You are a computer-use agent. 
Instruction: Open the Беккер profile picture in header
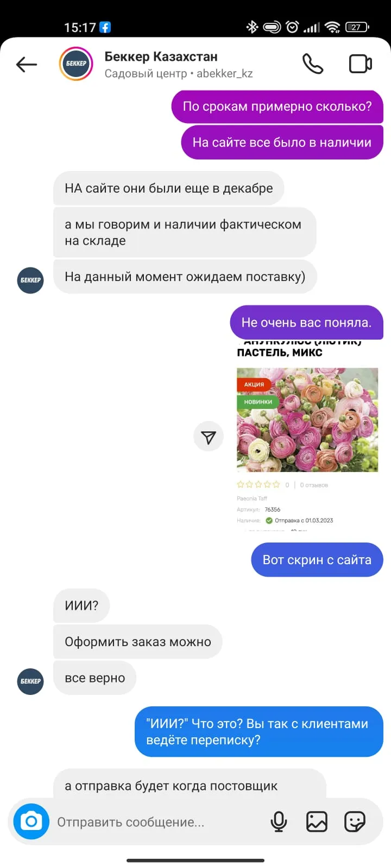tap(76, 63)
